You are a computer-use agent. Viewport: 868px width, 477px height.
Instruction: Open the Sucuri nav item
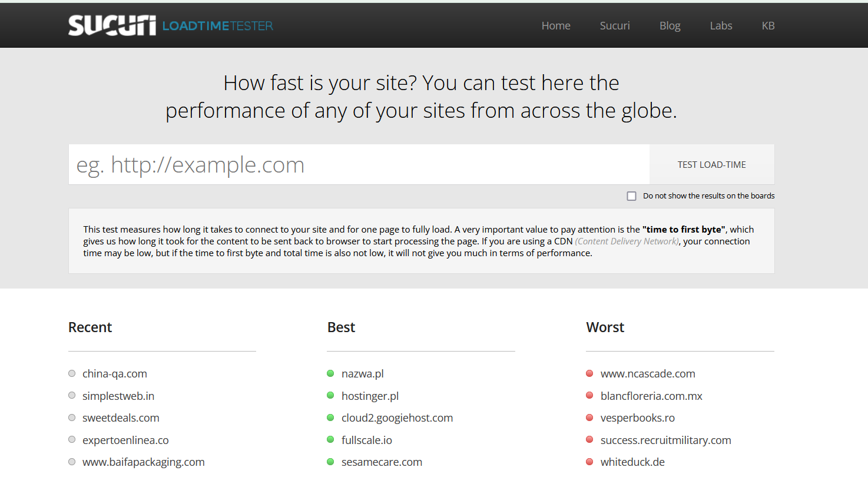(x=615, y=25)
